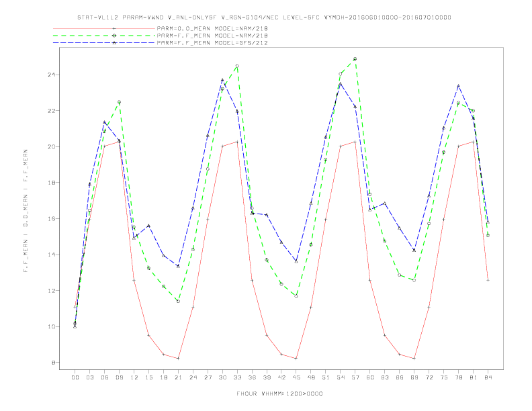
Task: Click x-axis tick label 39
Action: tap(267, 377)
